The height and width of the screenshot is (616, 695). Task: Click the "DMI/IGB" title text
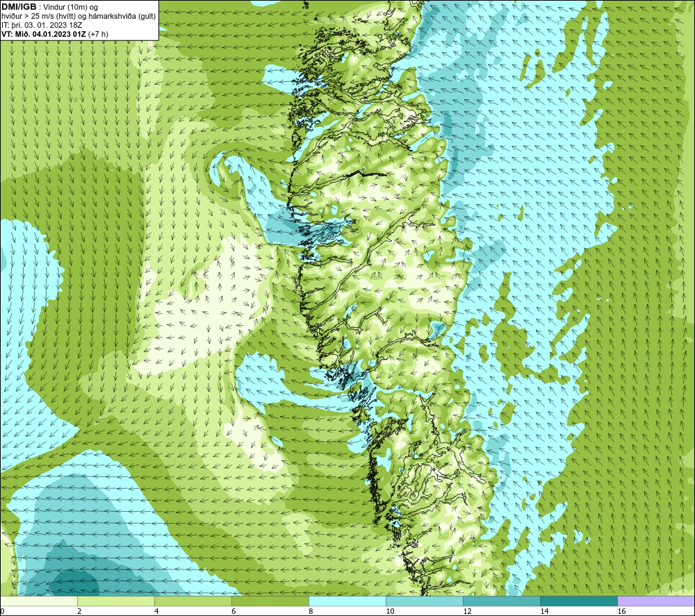click(x=19, y=7)
